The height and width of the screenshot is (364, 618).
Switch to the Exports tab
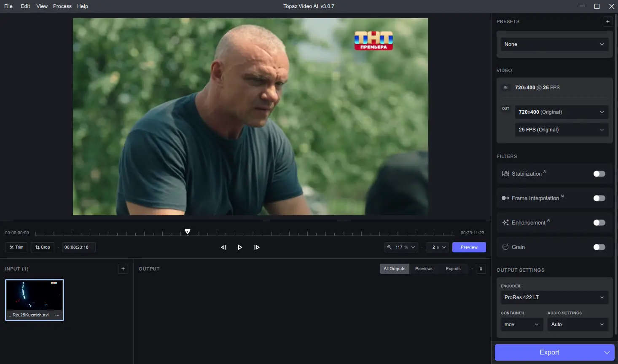[453, 269]
